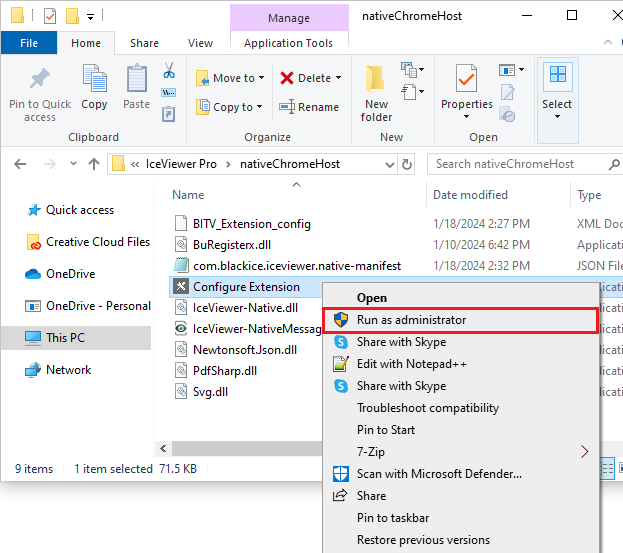This screenshot has width=623, height=553.
Task: Click the Copy ribbon button
Action: click(x=94, y=87)
